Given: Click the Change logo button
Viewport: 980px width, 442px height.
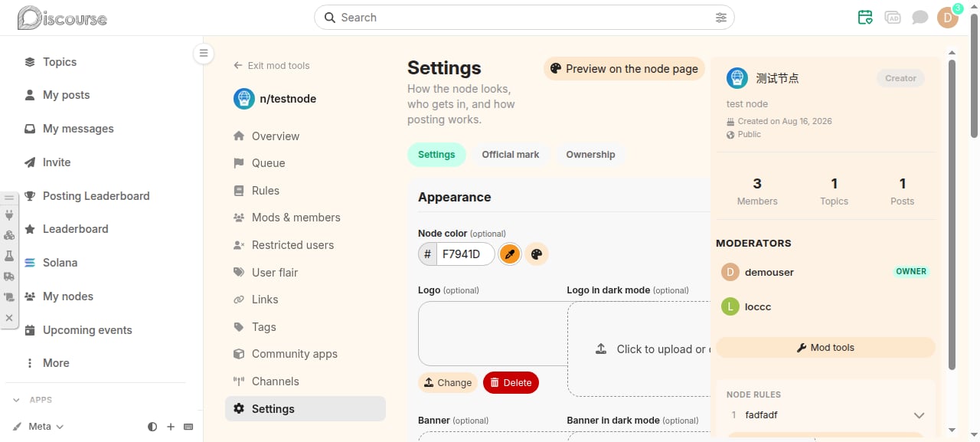Looking at the screenshot, I should click(447, 383).
